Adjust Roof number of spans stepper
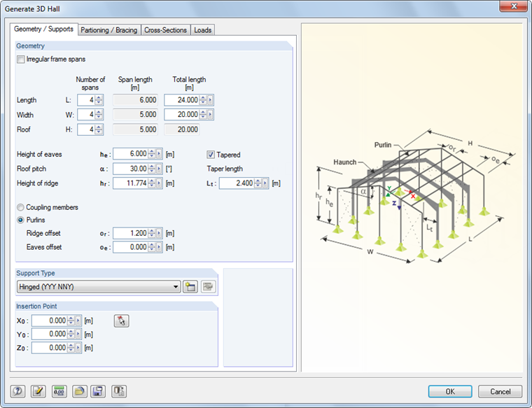 click(99, 129)
